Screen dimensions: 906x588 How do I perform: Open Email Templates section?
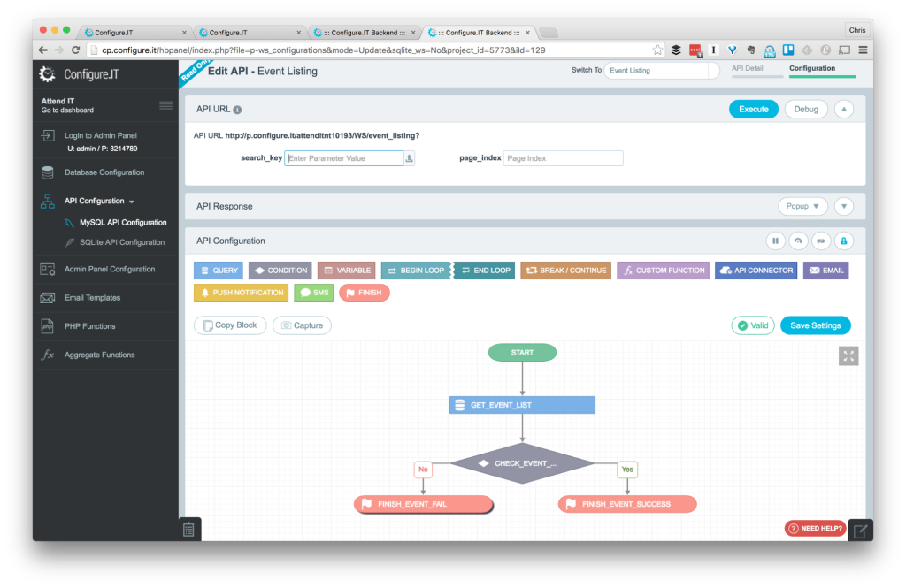tap(92, 297)
